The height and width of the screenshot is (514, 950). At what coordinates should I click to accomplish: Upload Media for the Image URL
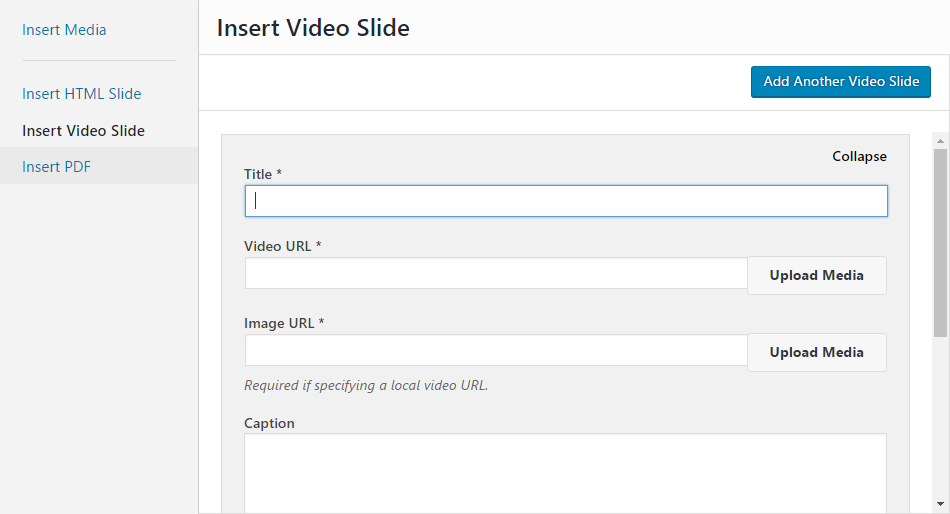point(816,352)
